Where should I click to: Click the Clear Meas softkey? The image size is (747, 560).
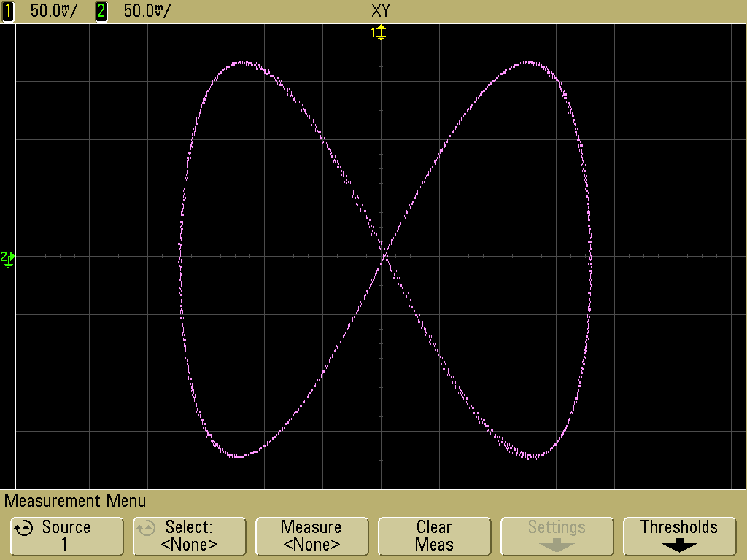[x=434, y=536]
